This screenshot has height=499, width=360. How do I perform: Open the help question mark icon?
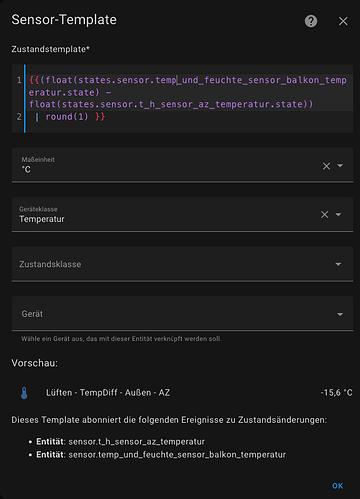(x=311, y=21)
